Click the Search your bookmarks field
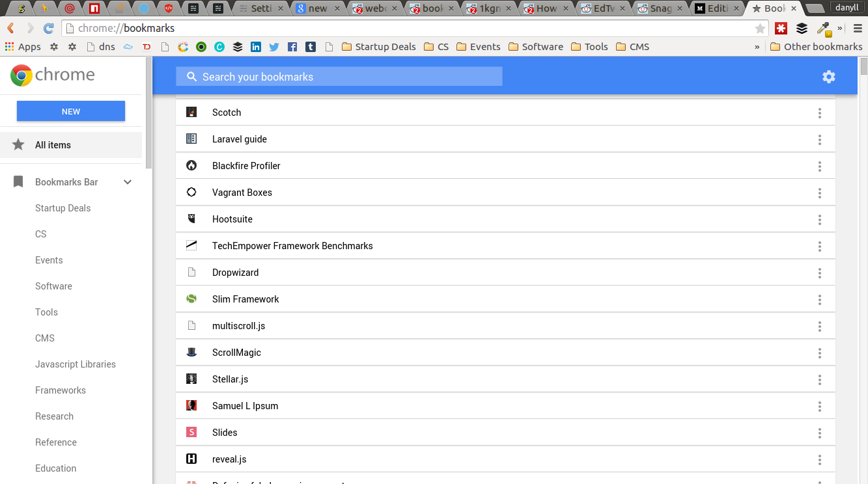Screen dimensions: 868x484 tap(339, 77)
